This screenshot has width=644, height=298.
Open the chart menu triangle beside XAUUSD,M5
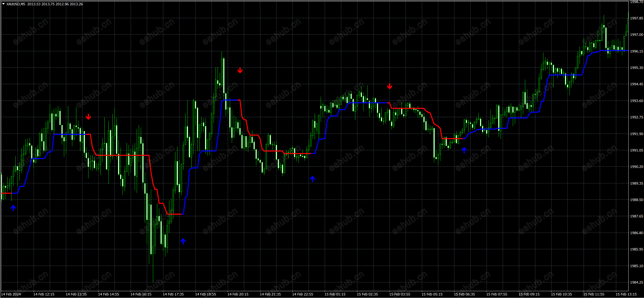coord(3,4)
